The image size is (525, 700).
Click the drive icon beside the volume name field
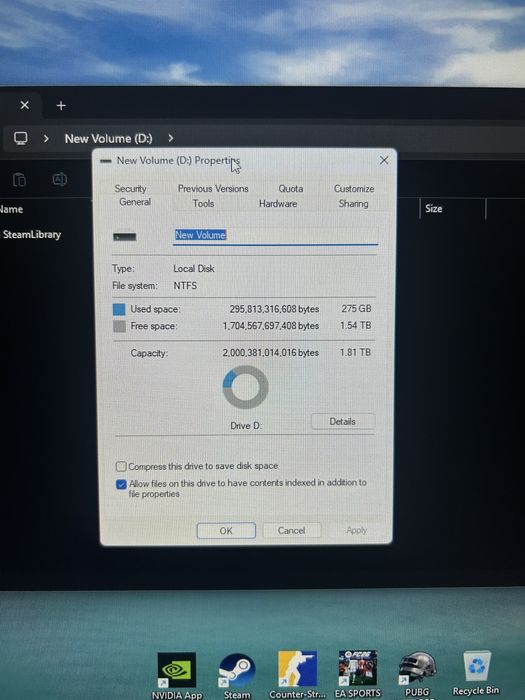[125, 237]
